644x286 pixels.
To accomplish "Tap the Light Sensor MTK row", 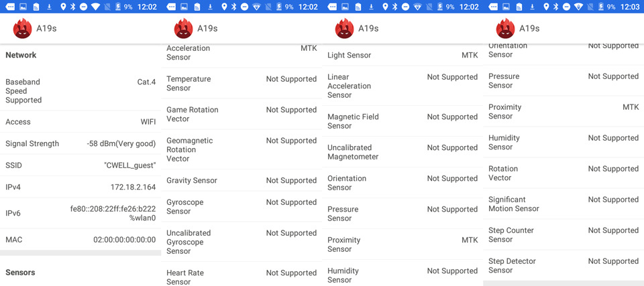I will tap(402, 55).
